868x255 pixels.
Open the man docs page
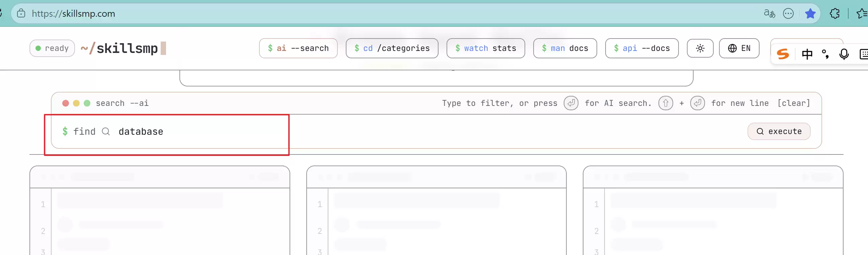tap(565, 48)
